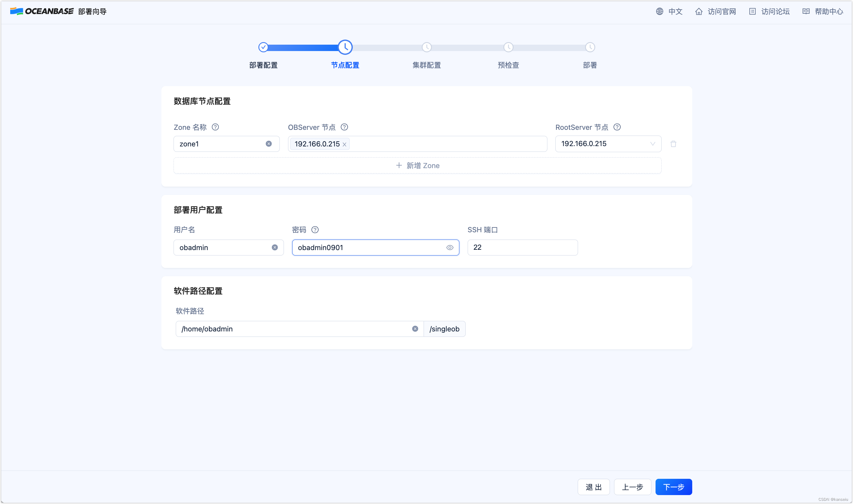Open the language globe icon

pos(659,11)
